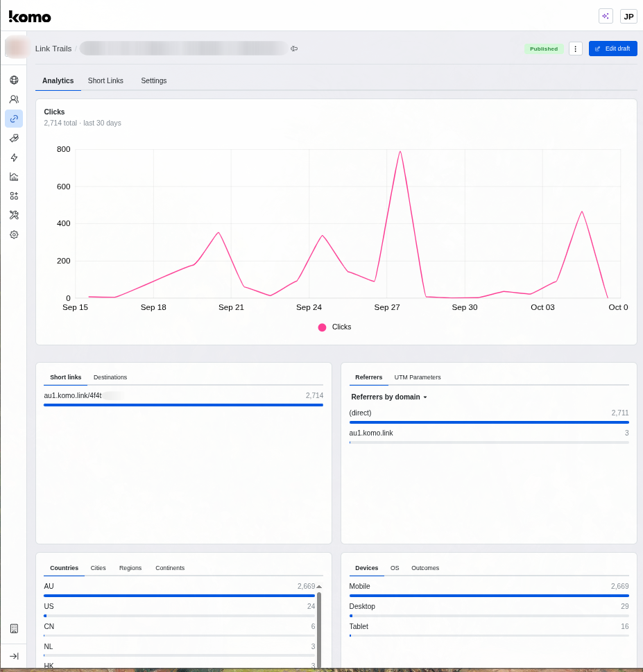Open the coupon ticket icon in sidebar
This screenshot has width=643, height=672.
[14, 138]
